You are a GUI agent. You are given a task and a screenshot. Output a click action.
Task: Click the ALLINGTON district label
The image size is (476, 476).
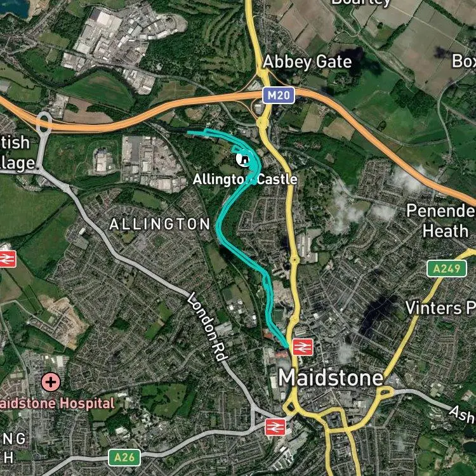point(160,224)
